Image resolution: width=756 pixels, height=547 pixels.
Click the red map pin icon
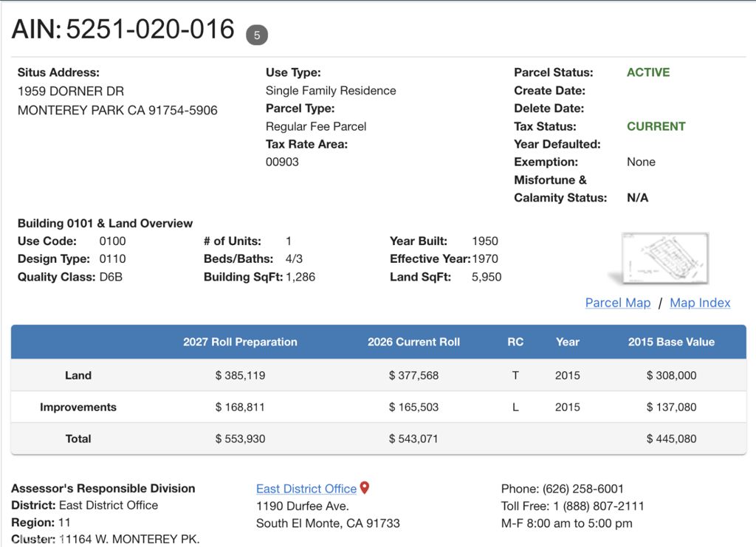pyautogui.click(x=365, y=488)
